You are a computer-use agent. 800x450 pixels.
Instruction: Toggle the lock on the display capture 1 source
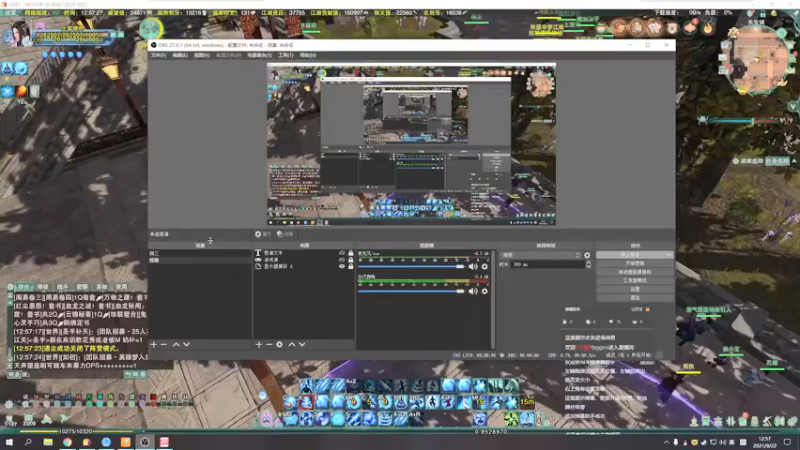click(351, 266)
